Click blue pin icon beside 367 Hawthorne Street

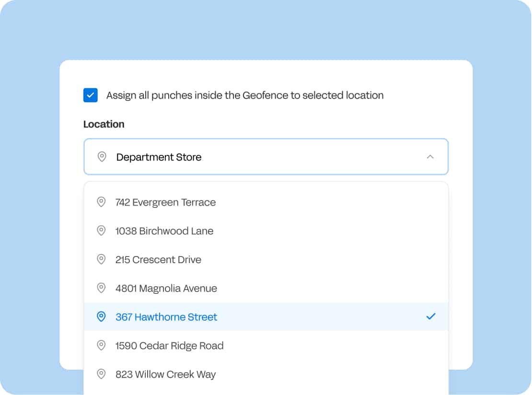click(x=101, y=317)
